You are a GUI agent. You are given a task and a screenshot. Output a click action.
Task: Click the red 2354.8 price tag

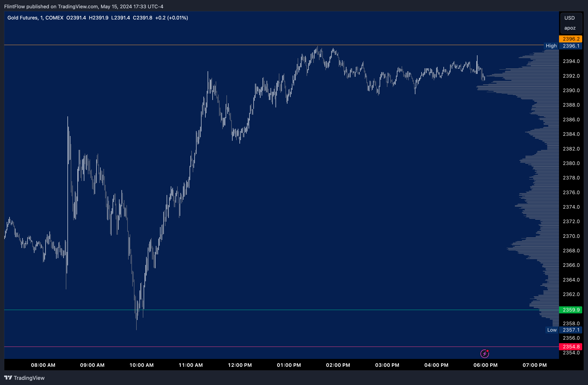coord(571,346)
